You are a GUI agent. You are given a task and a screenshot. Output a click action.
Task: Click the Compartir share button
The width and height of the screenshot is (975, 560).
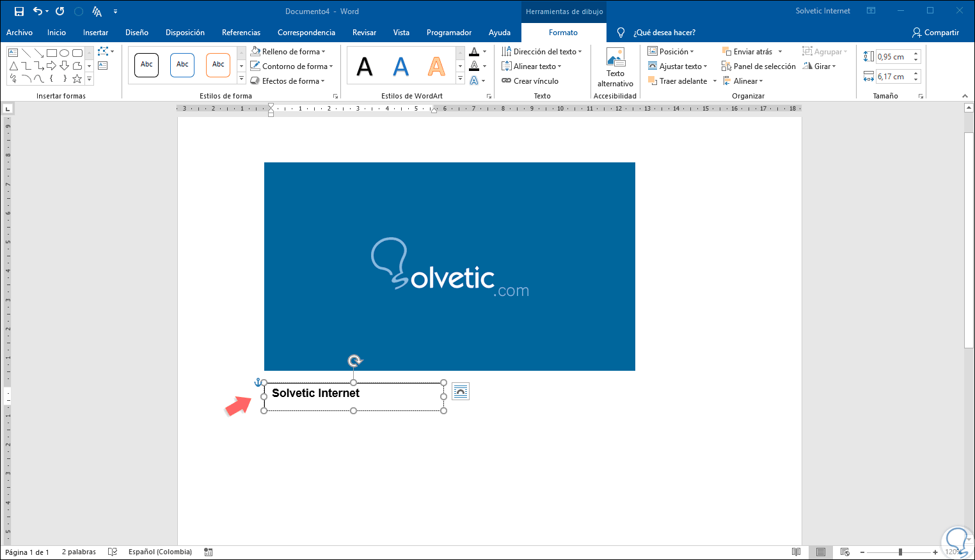(x=935, y=33)
